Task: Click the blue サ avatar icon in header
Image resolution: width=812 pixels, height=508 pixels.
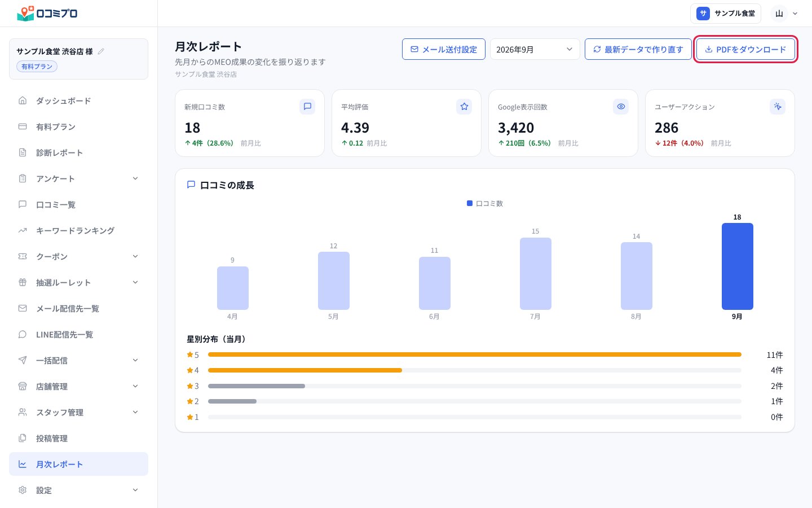Action: [703, 14]
